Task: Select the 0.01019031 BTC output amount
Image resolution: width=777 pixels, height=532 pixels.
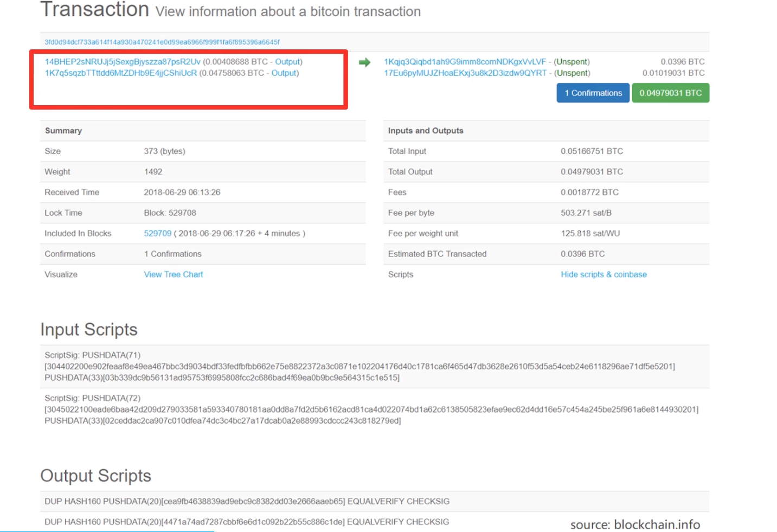Action: 673,73
